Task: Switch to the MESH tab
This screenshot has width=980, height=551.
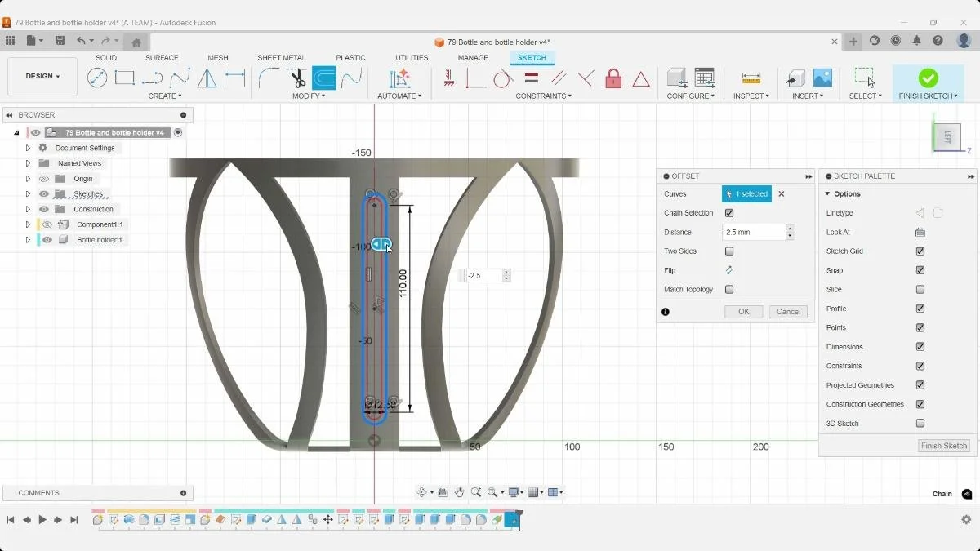Action: click(218, 58)
